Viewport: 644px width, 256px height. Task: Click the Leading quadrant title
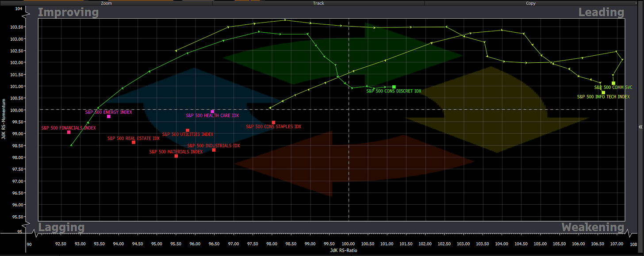click(x=601, y=12)
